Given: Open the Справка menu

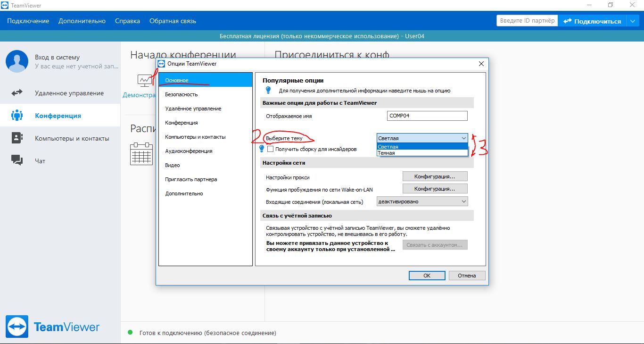Looking at the screenshot, I should [127, 21].
